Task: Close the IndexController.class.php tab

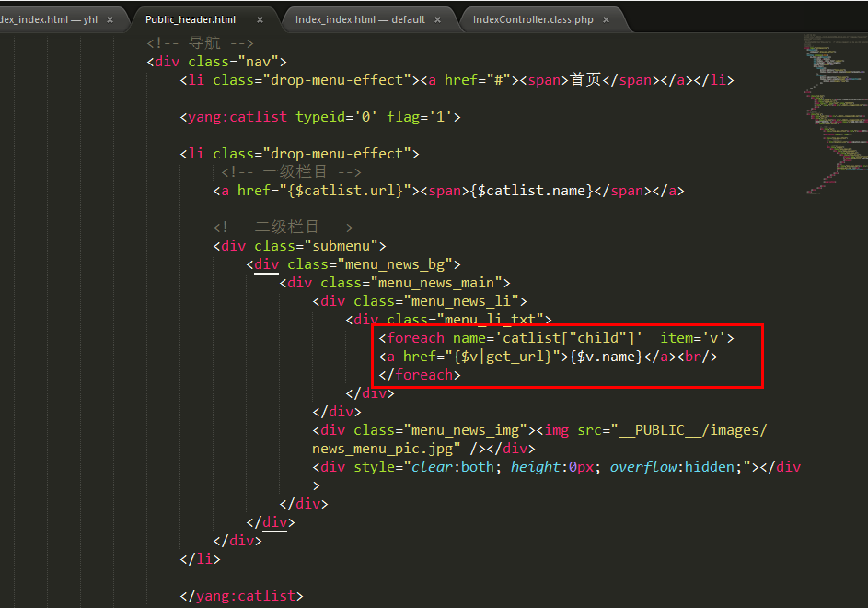Action: (x=612, y=19)
